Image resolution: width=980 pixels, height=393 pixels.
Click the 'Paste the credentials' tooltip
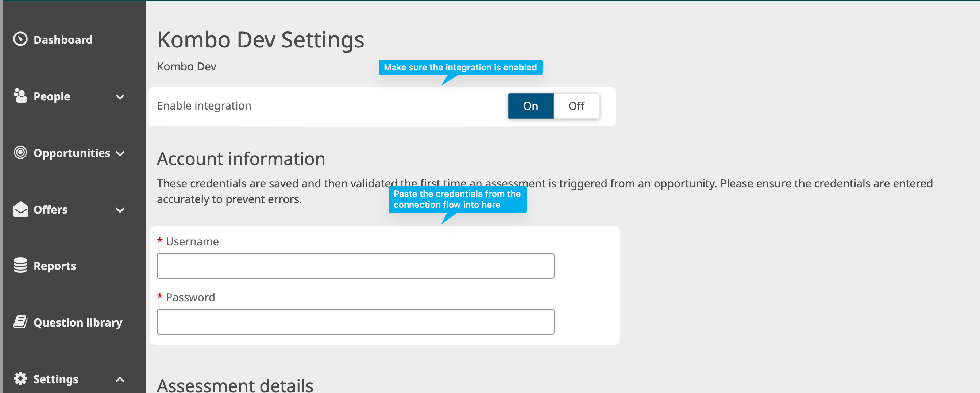click(457, 199)
